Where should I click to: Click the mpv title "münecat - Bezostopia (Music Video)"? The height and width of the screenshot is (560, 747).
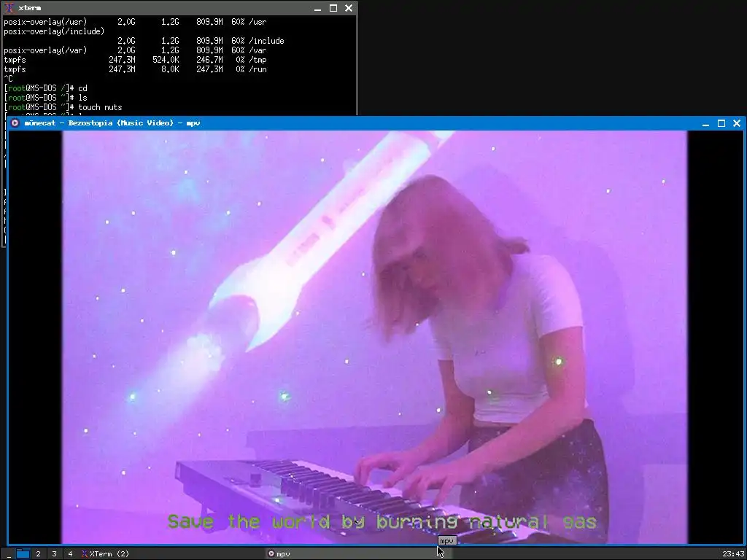tap(98, 122)
